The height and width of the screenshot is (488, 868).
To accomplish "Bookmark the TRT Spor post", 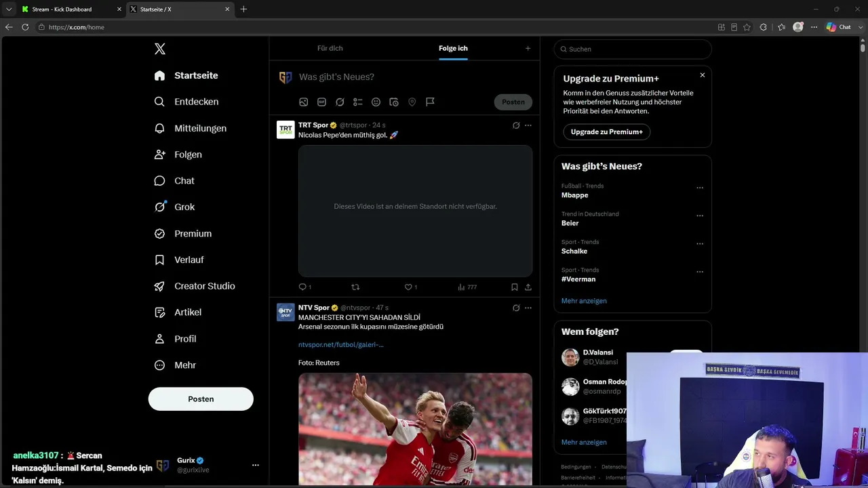I will (515, 287).
